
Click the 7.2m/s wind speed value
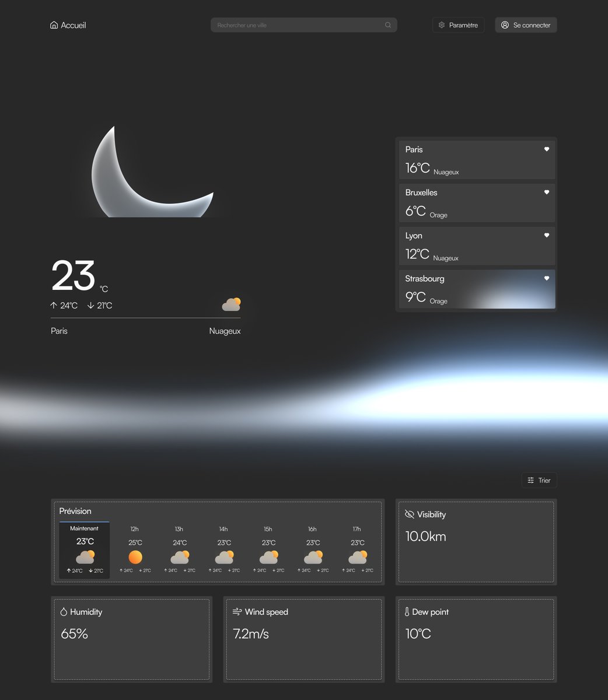(251, 634)
